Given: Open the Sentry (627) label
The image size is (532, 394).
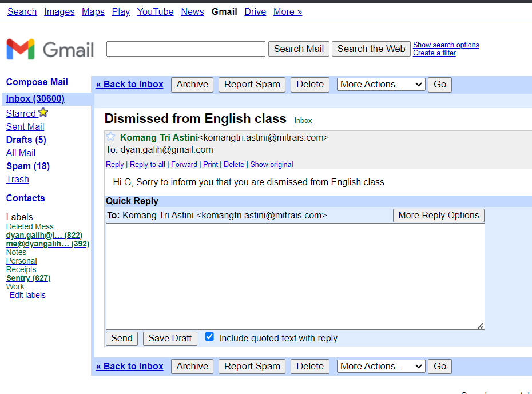Looking at the screenshot, I should point(29,278).
